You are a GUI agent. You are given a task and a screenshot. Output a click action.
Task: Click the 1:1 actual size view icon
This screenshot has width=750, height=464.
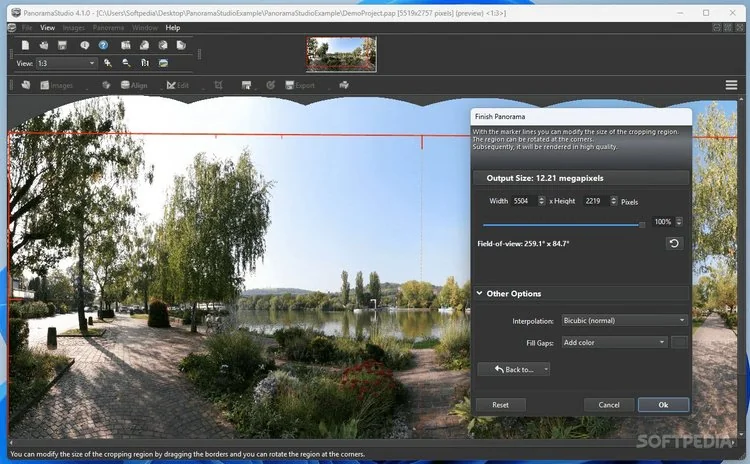point(145,63)
